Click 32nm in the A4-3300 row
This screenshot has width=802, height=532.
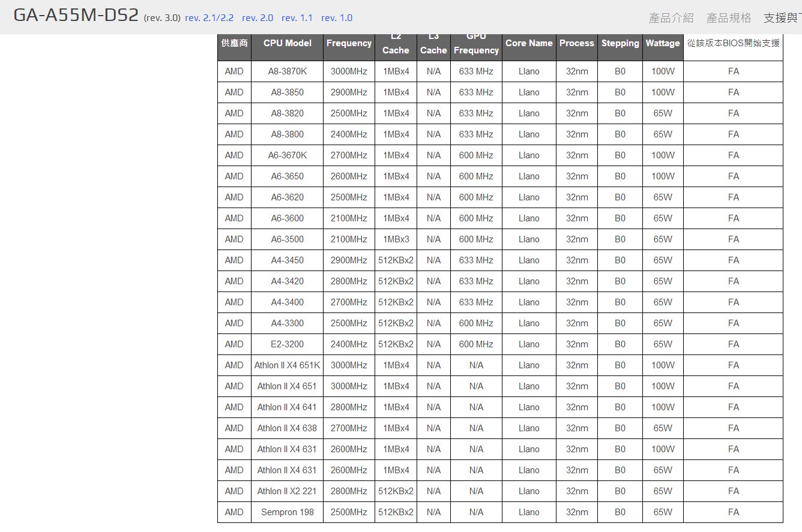pyautogui.click(x=577, y=323)
